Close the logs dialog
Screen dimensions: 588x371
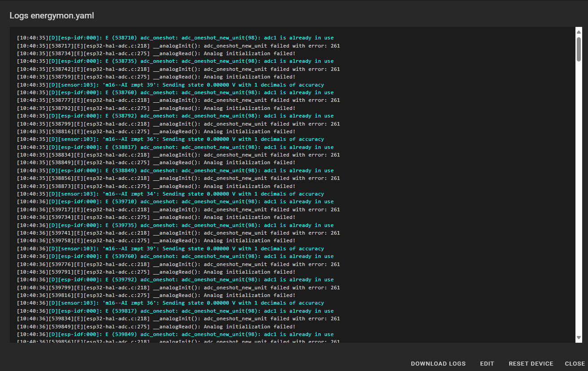pos(575,363)
